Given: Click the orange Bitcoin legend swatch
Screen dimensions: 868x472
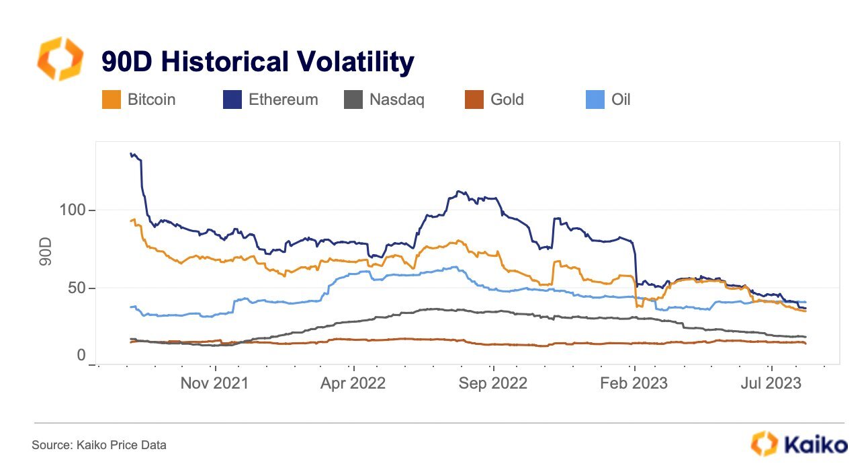Looking at the screenshot, I should coord(112,100).
